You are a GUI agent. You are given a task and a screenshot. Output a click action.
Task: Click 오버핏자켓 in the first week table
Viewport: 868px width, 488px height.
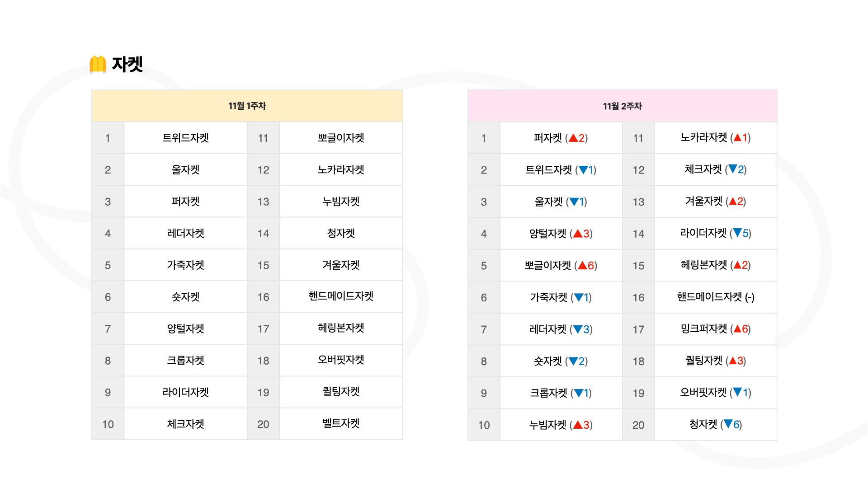341,360
